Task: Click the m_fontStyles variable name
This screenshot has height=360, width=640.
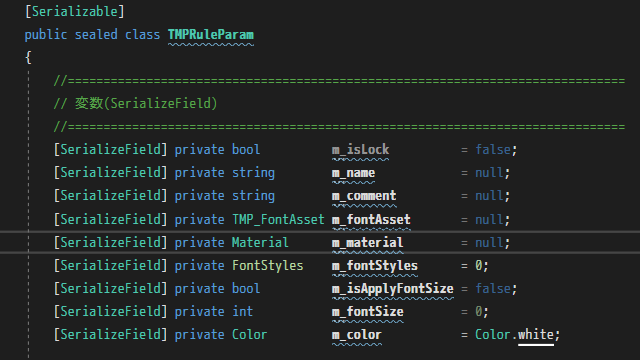Action: click(375, 266)
